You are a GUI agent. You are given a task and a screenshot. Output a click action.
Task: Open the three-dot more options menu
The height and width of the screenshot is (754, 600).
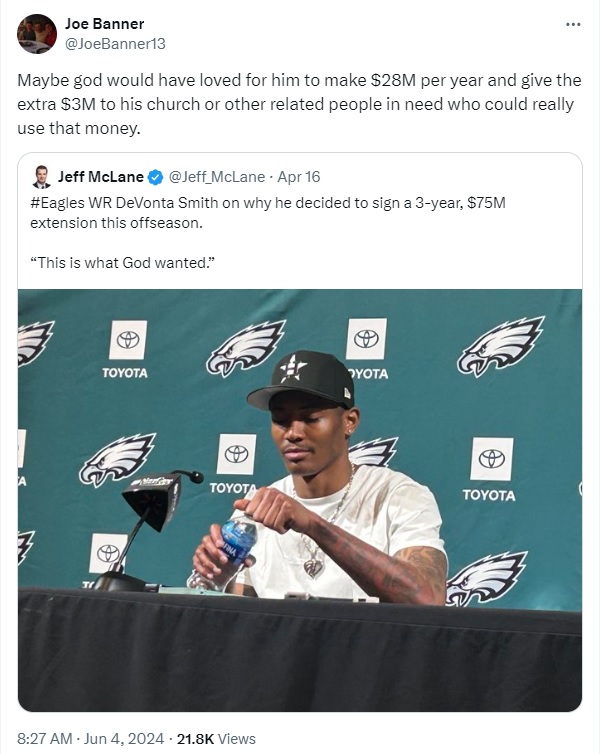[x=572, y=24]
